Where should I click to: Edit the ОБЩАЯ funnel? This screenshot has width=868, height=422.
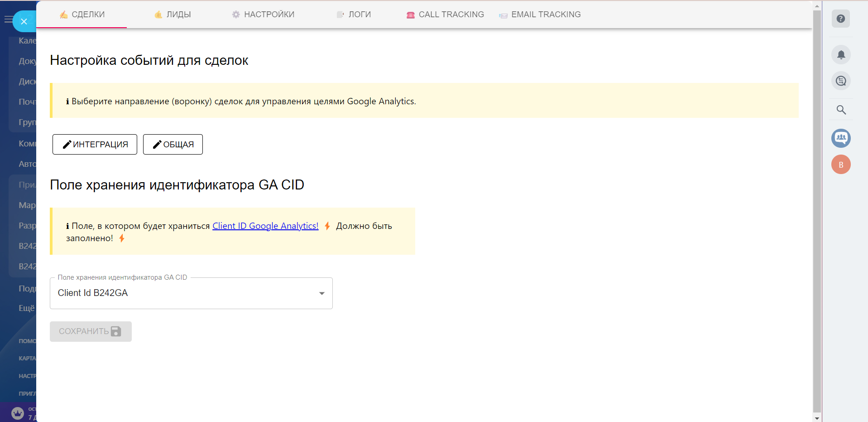[x=173, y=144]
